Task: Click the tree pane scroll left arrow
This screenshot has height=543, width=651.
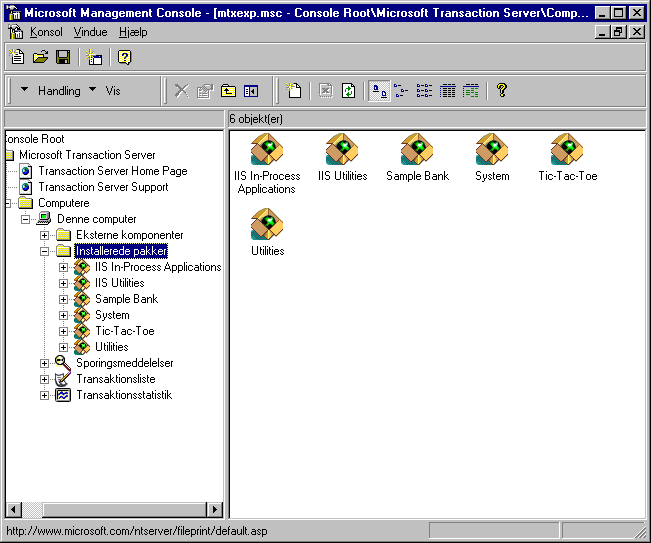Action: [x=14, y=509]
